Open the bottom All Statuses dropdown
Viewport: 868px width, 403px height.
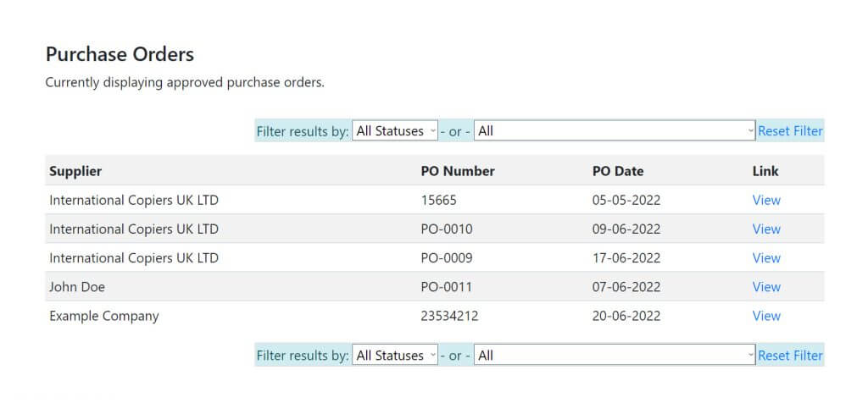pyautogui.click(x=395, y=356)
